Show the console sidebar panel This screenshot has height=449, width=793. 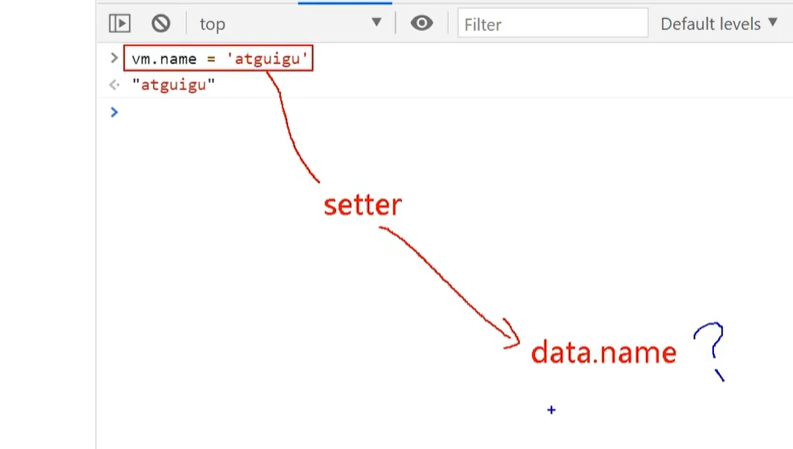point(120,23)
